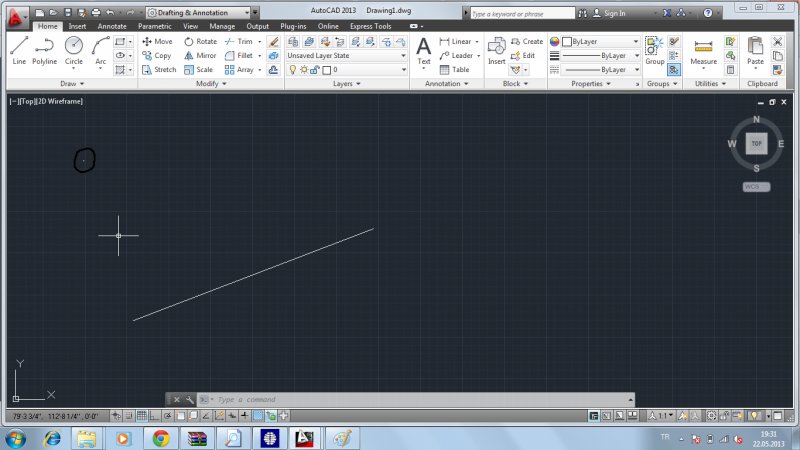The image size is (800, 450).
Task: Activate the Rotate tool
Action: (x=201, y=41)
